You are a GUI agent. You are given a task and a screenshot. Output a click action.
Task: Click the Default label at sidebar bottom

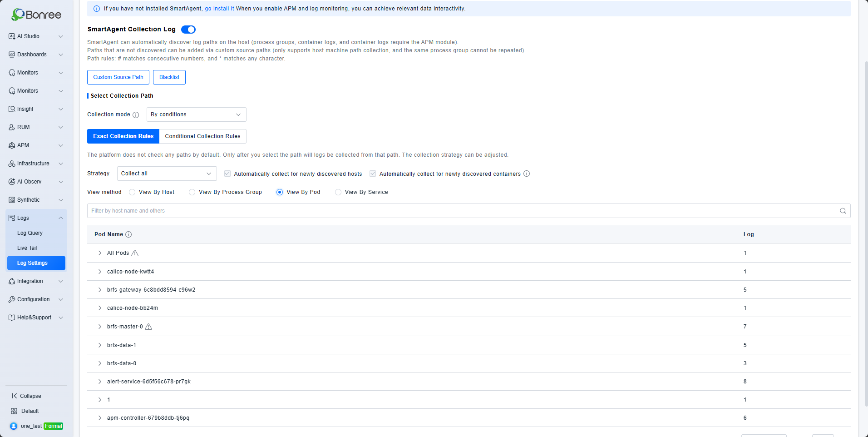pos(30,411)
